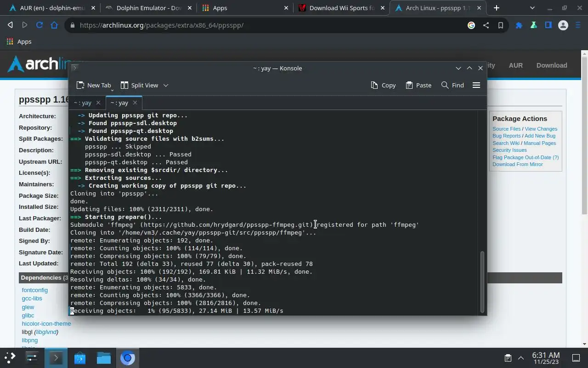
Task: Open the hicolor-icon-theme dependency link
Action: point(46,323)
